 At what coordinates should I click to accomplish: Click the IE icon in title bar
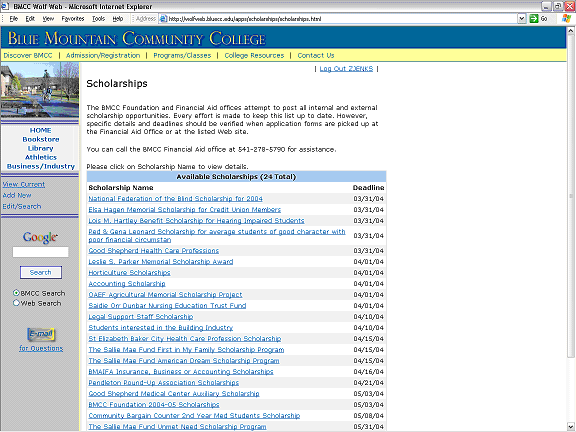pyautogui.click(x=5, y=6)
